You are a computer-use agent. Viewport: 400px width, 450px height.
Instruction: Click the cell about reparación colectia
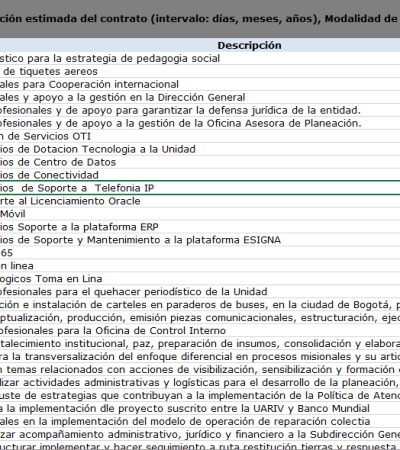[200, 422]
